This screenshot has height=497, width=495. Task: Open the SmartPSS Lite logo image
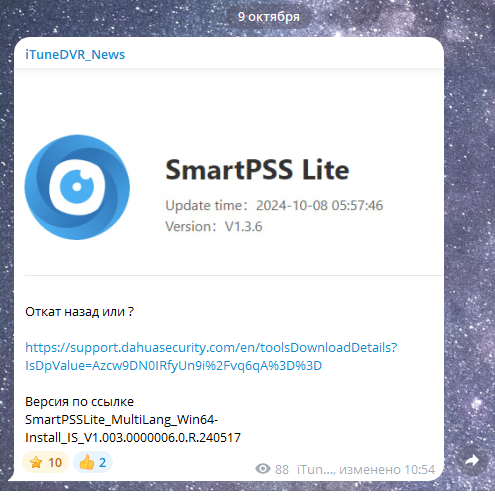pyautogui.click(x=77, y=187)
